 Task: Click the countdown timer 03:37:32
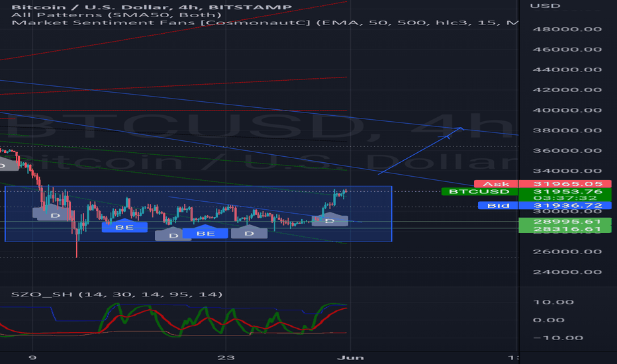point(565,198)
